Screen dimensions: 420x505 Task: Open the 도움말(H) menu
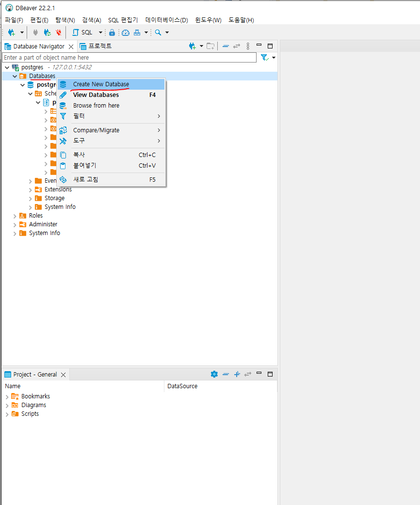click(x=241, y=20)
